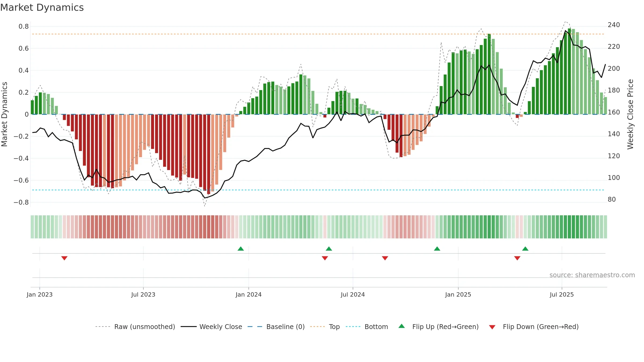The width and height of the screenshot is (644, 362).
Task: Toggle the Baseline (0) legend entry
Action: coord(276,327)
